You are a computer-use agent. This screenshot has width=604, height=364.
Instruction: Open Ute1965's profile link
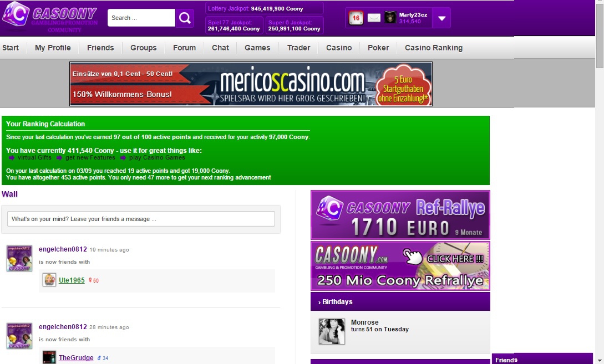(x=72, y=280)
